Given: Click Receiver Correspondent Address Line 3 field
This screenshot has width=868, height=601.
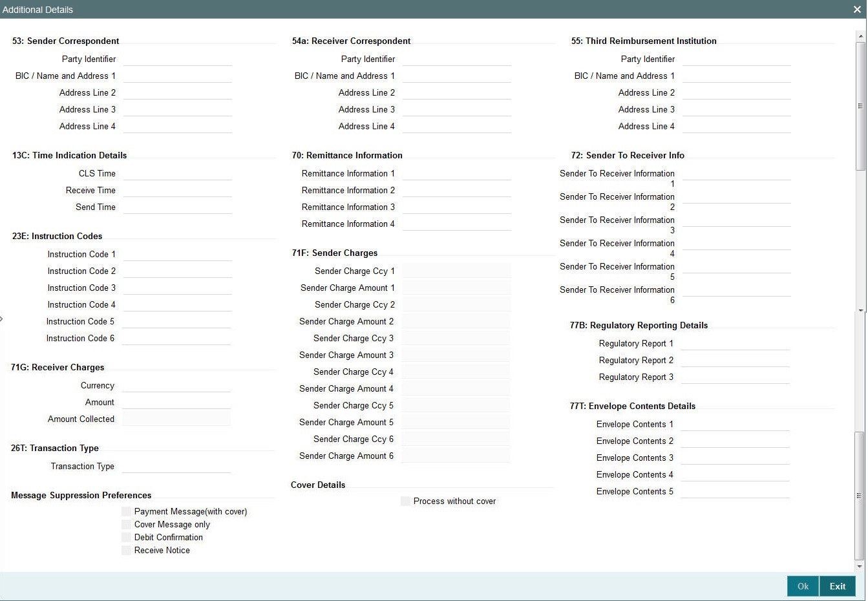Looking at the screenshot, I should 457,109.
